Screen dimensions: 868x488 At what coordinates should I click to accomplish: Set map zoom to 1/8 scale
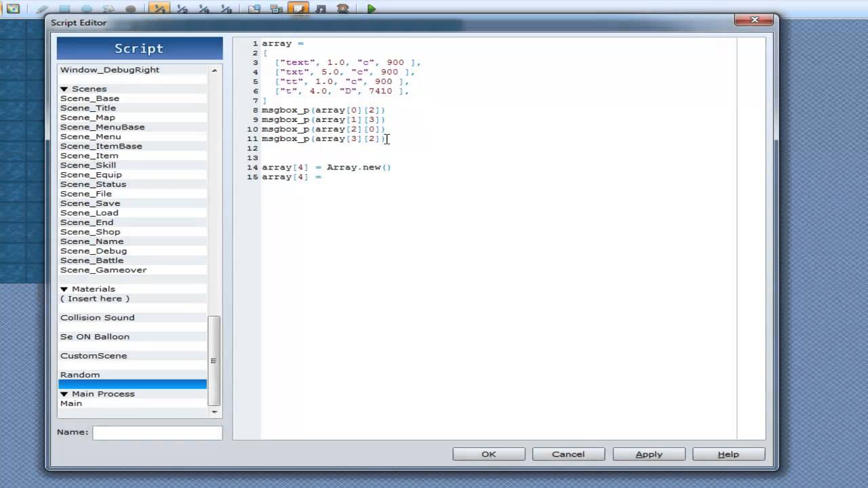pos(226,9)
